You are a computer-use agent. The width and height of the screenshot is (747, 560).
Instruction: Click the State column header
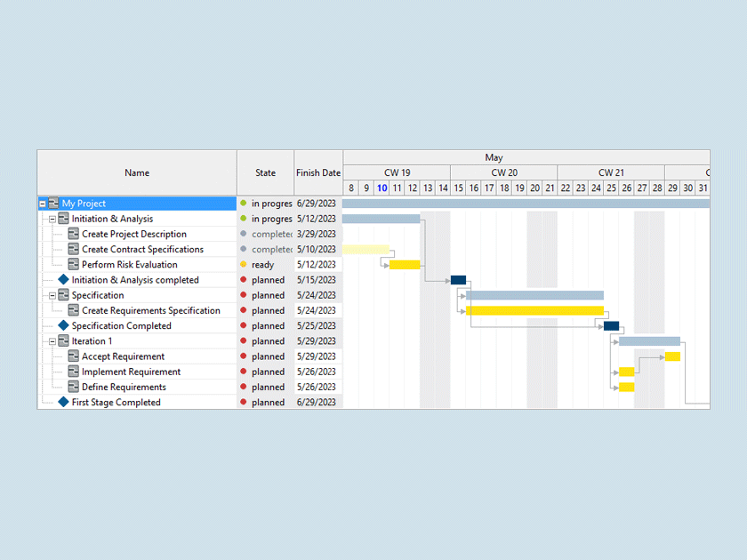[x=265, y=172]
